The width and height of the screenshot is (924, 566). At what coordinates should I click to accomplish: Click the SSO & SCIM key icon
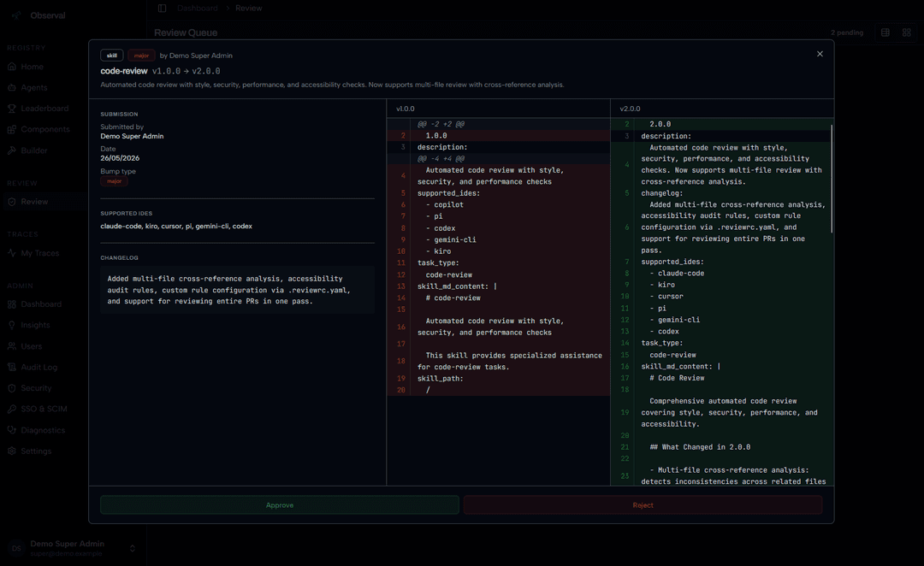[x=12, y=409]
